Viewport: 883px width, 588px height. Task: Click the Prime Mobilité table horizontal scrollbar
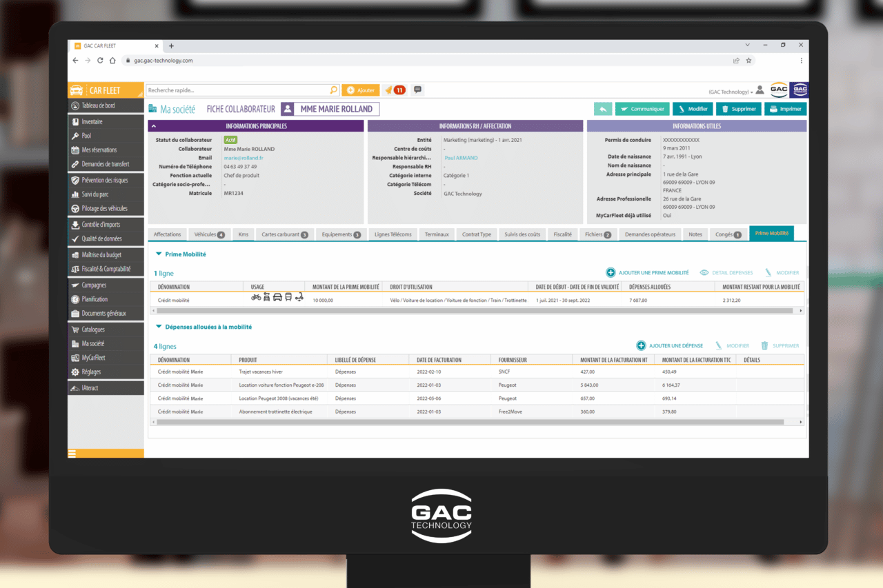pyautogui.click(x=476, y=311)
